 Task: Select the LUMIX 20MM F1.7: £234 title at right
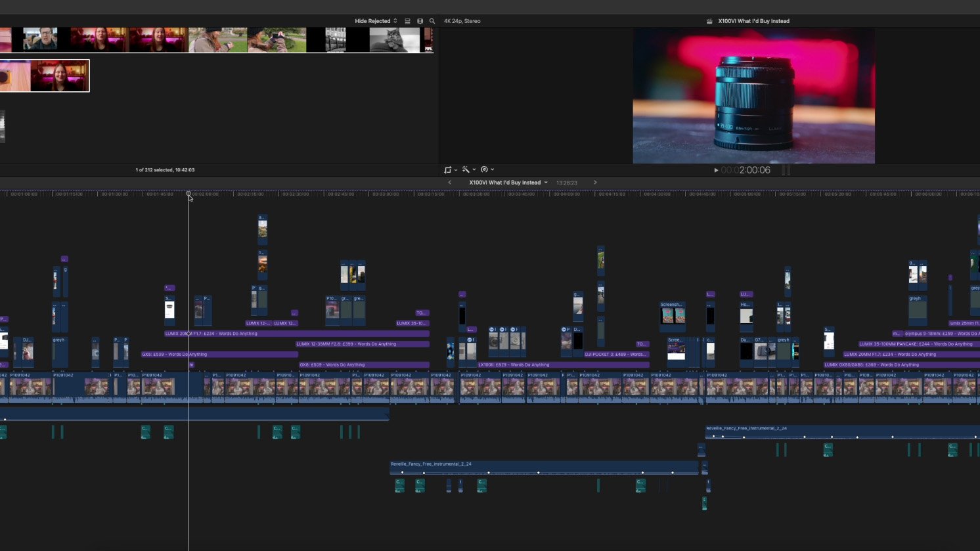(x=912, y=355)
